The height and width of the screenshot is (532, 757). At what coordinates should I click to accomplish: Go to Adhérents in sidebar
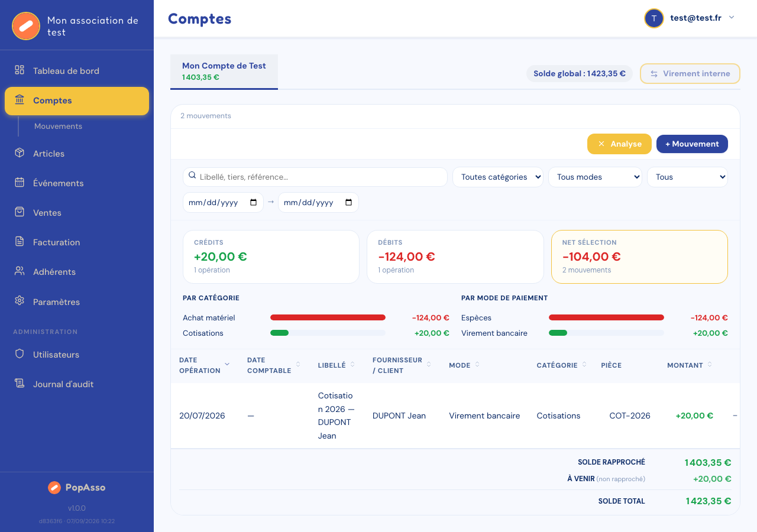(x=77, y=272)
